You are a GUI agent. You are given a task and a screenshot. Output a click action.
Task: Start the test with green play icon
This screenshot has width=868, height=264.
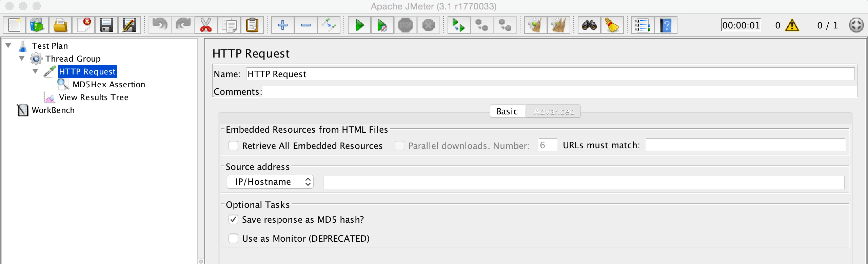[359, 25]
